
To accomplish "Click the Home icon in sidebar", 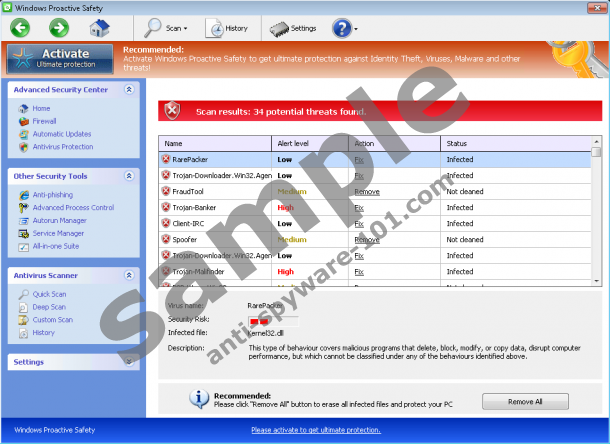I will click(x=23, y=109).
